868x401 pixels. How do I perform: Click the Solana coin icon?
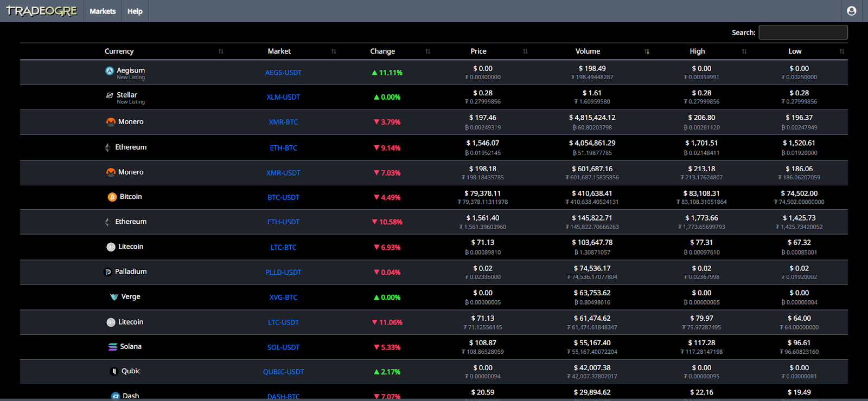pos(113,347)
